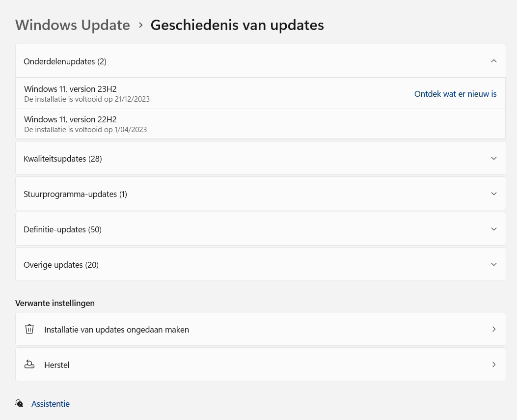The width and height of the screenshot is (517, 420).
Task: Go back to Windows Update breadcrumb
Action: tap(73, 25)
